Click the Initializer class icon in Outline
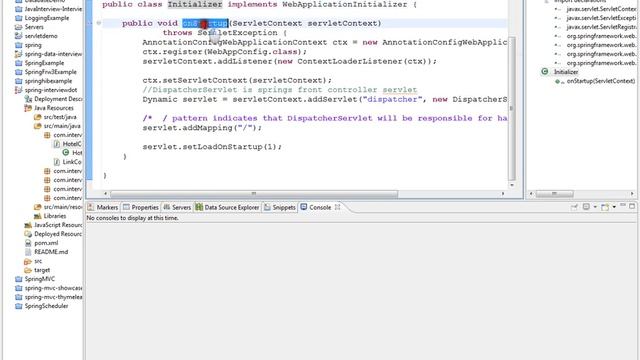This screenshot has height=360, width=640. pyautogui.click(x=544, y=71)
